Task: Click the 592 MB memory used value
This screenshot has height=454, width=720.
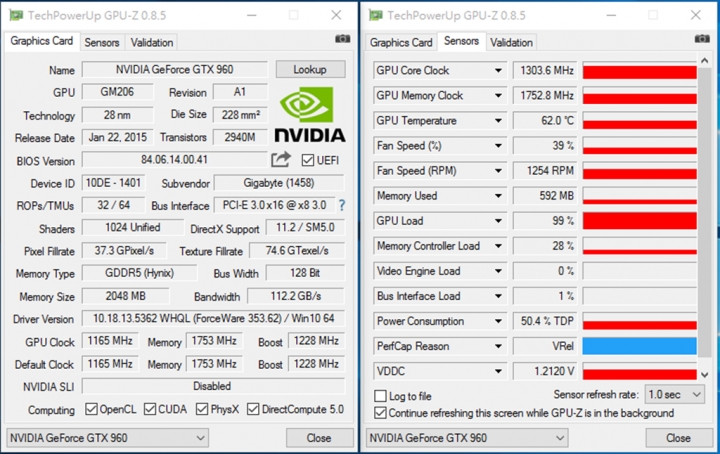Action: [545, 196]
